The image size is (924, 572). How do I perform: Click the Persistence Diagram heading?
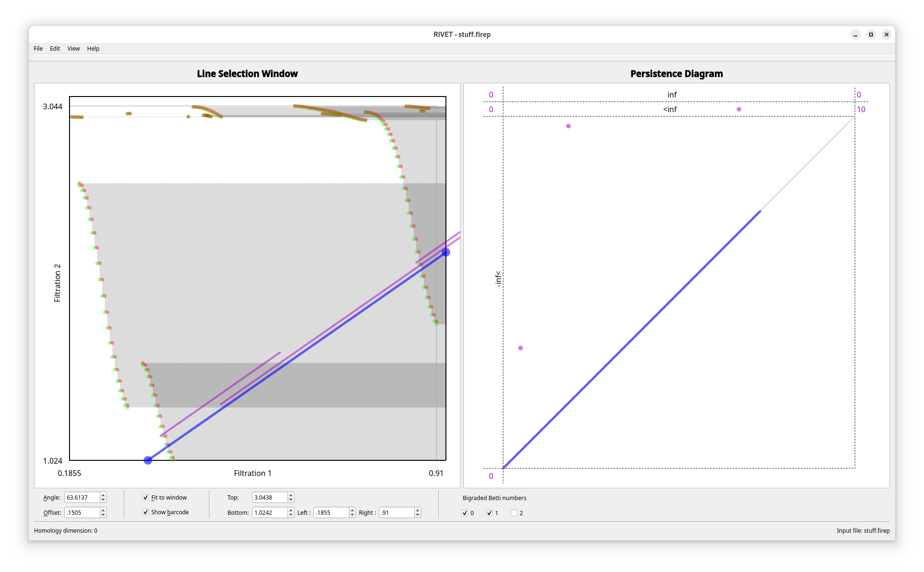[677, 73]
